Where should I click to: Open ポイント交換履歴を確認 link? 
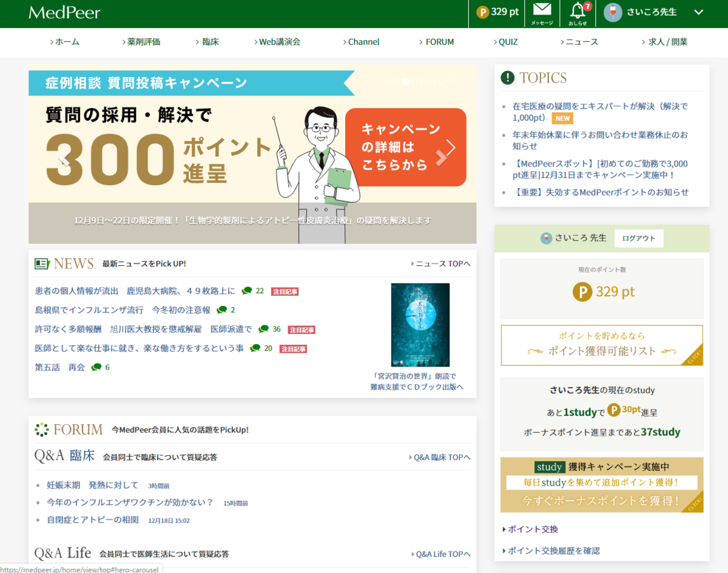[x=551, y=551]
